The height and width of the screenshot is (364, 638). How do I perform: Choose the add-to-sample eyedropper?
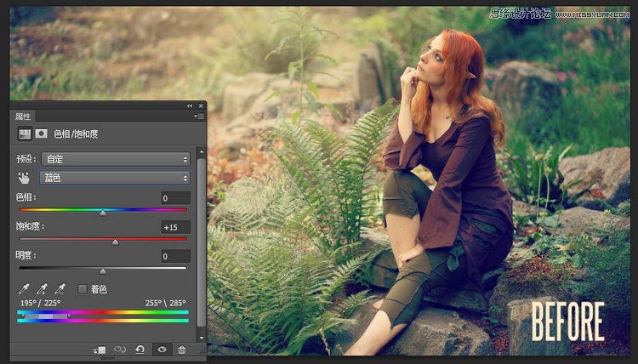coord(42,289)
